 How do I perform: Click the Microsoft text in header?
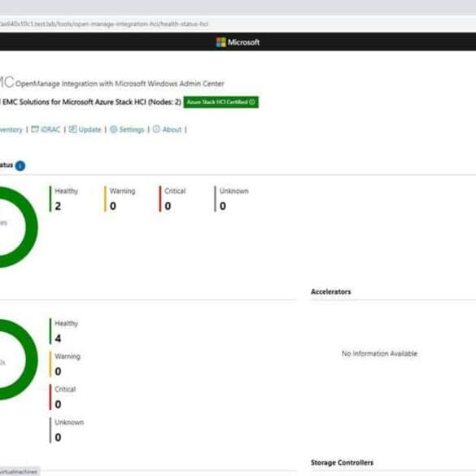pyautogui.click(x=244, y=42)
